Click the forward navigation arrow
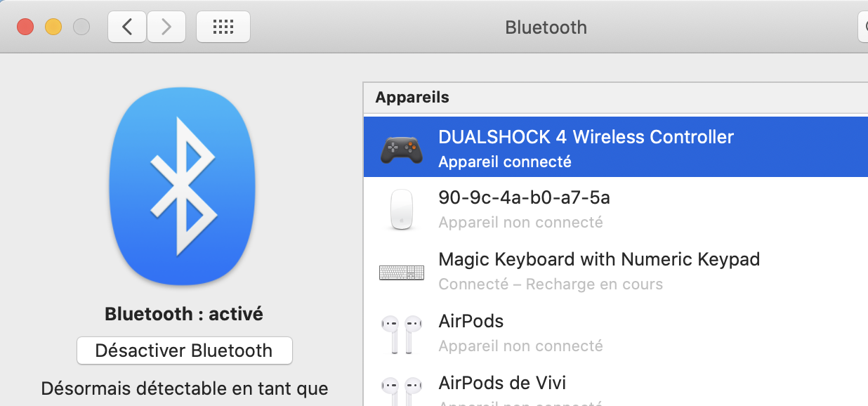This screenshot has width=868, height=406. tap(166, 27)
